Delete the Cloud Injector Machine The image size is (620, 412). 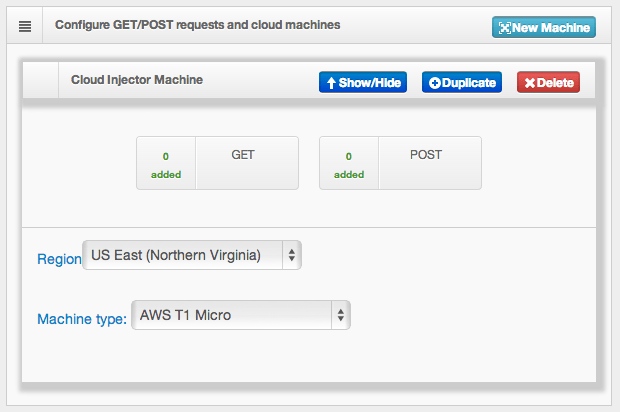(x=548, y=82)
